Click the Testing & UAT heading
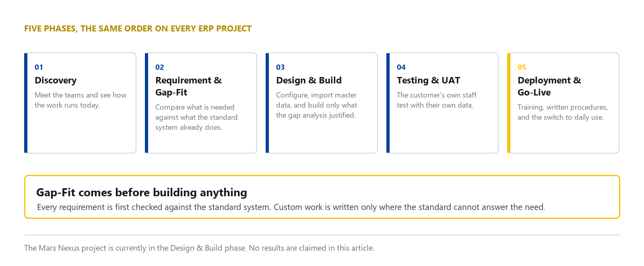The image size is (644, 266). tap(428, 80)
